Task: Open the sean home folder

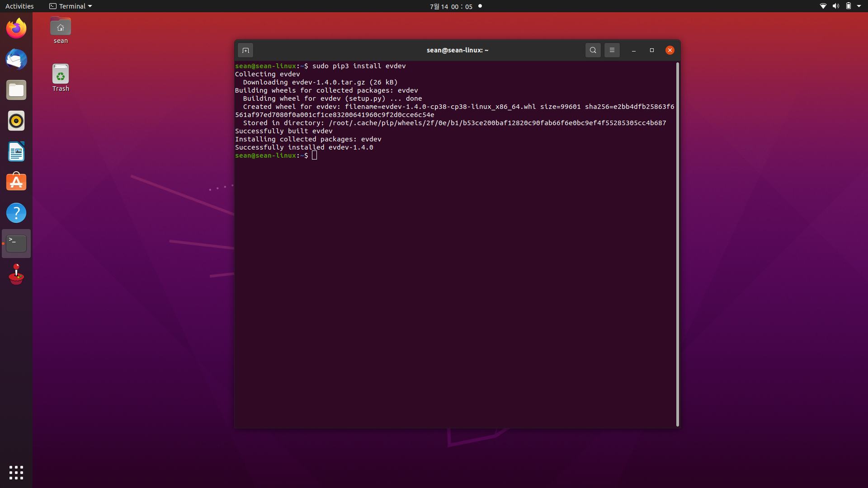Action: tap(61, 30)
